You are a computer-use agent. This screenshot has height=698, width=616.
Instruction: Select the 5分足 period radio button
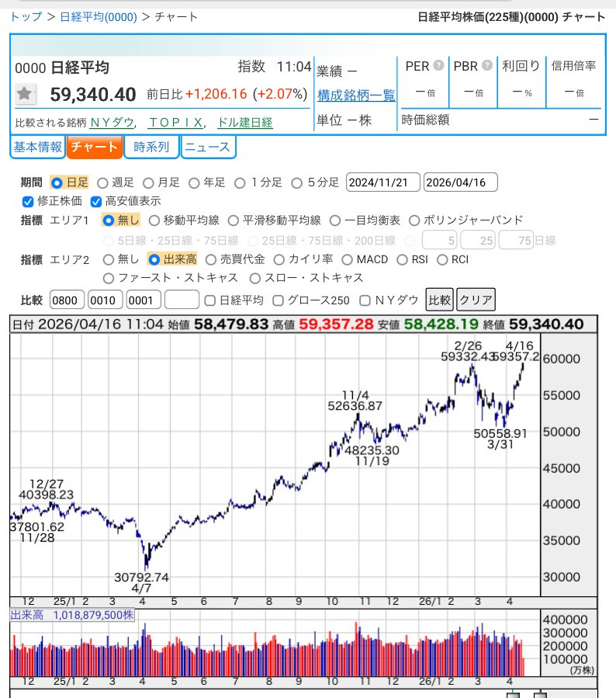[296, 183]
